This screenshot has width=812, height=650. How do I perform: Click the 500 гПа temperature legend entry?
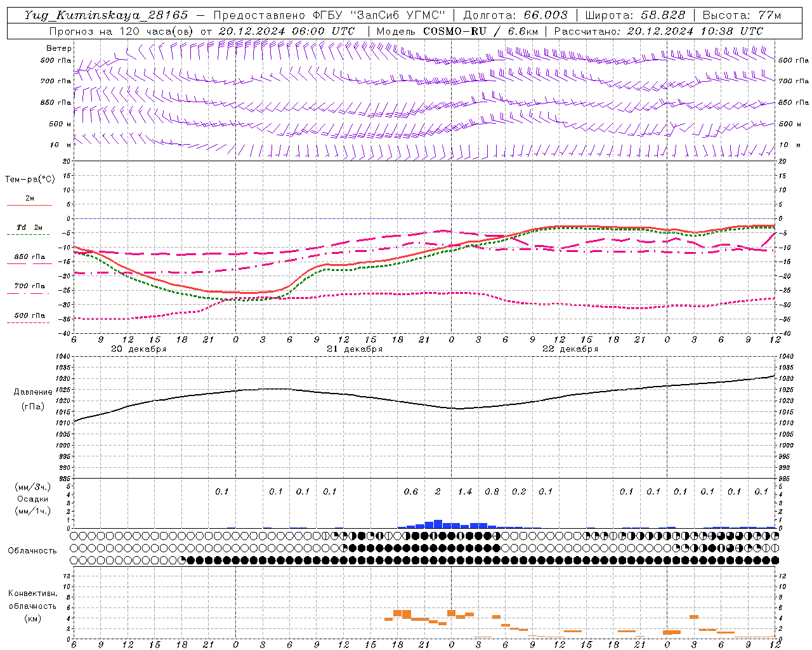[x=29, y=315]
